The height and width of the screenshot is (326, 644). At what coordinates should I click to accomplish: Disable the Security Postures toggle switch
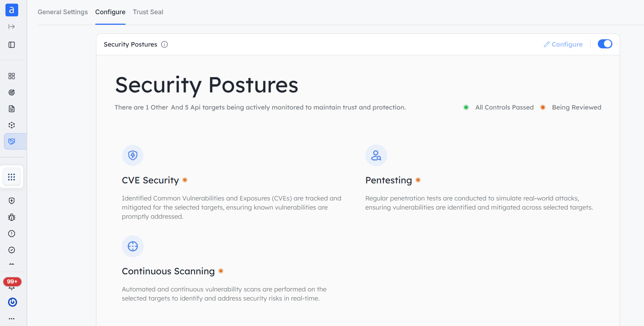tap(605, 44)
